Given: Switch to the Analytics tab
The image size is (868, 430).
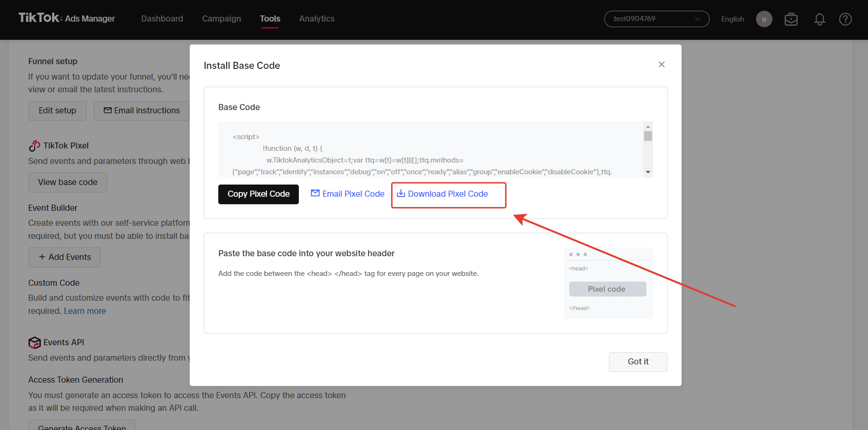Looking at the screenshot, I should [317, 19].
